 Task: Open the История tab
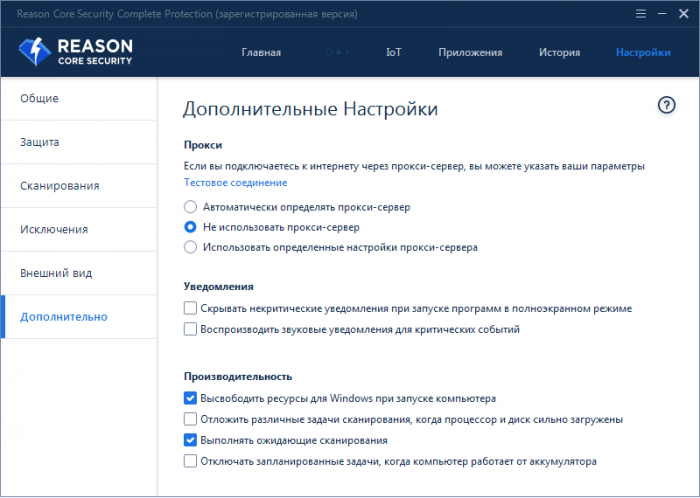pos(559,52)
